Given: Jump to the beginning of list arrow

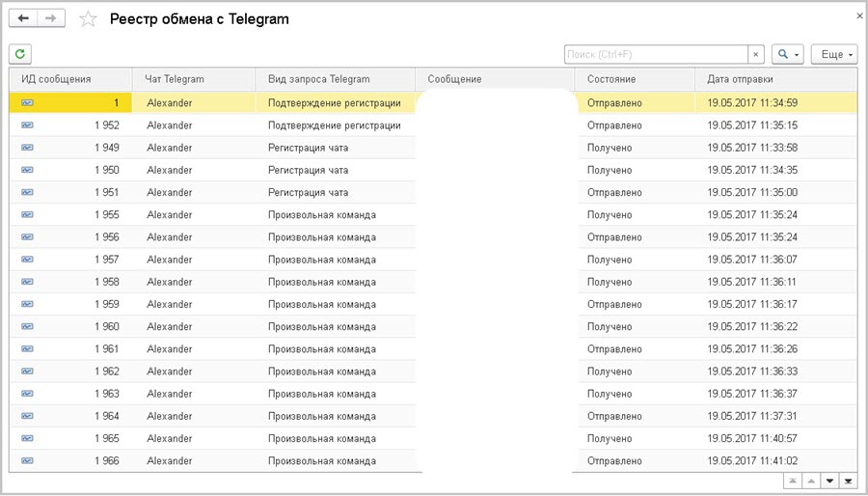Looking at the screenshot, I should click(791, 480).
